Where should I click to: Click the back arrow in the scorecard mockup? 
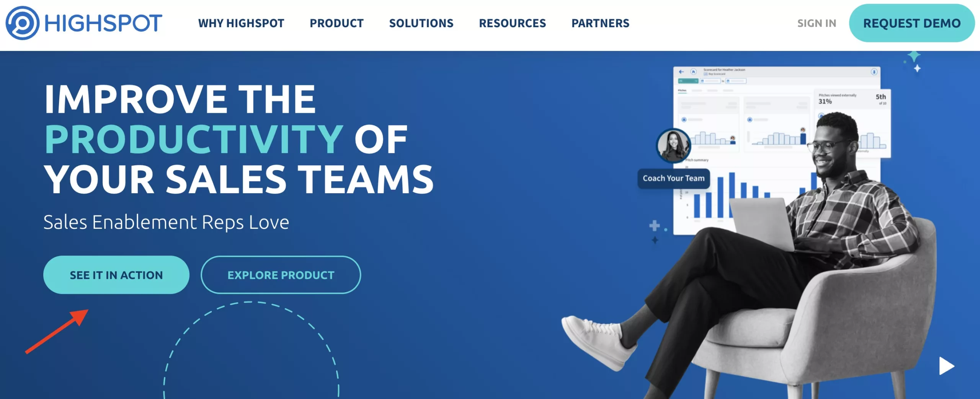[681, 72]
